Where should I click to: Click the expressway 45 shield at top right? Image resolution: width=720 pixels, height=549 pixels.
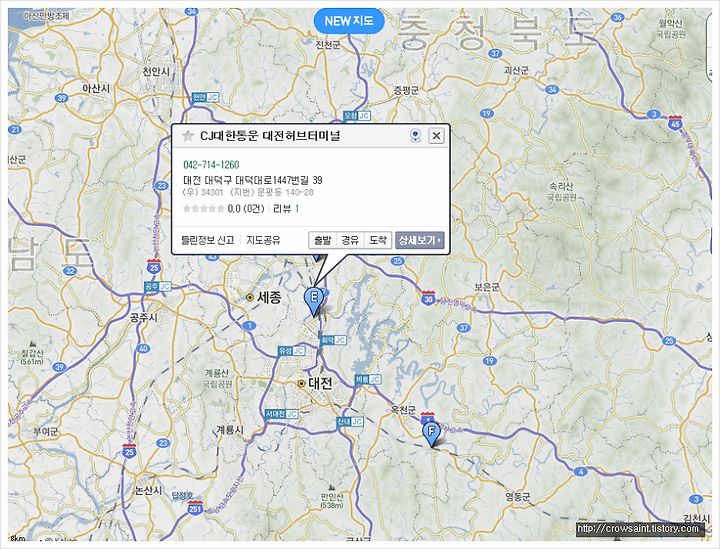[x=675, y=123]
